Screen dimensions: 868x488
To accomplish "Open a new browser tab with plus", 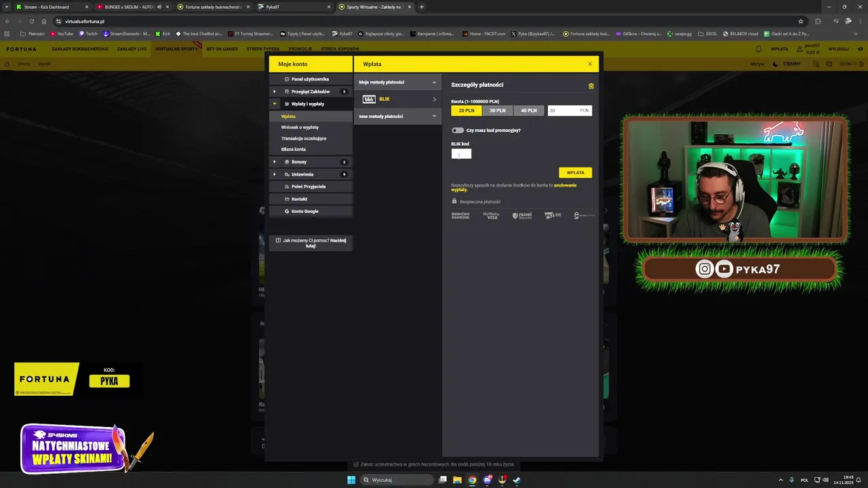I will (422, 7).
